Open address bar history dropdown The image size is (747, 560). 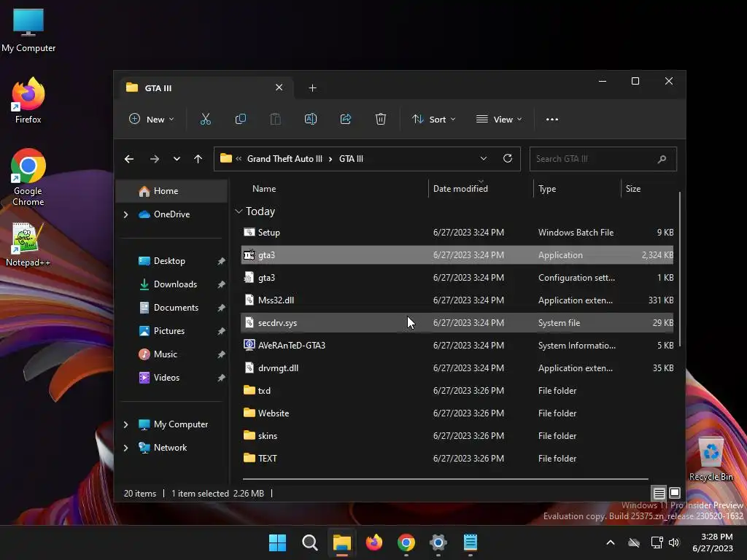point(484,158)
